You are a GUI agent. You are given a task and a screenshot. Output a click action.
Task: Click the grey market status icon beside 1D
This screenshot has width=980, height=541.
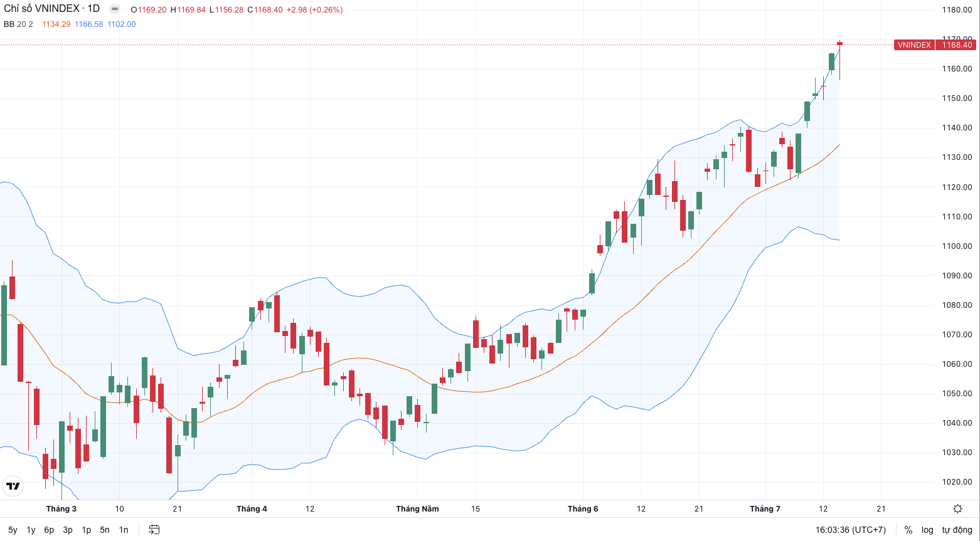(114, 9)
